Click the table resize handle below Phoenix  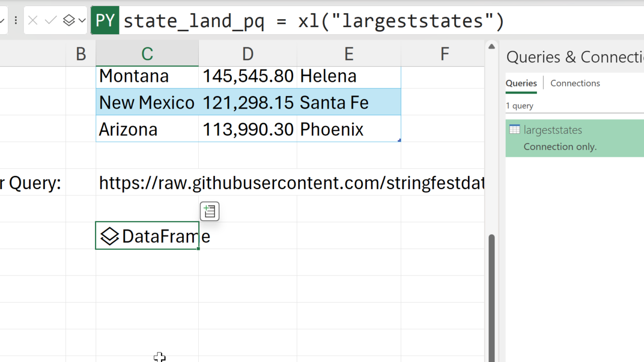pyautogui.click(x=399, y=140)
